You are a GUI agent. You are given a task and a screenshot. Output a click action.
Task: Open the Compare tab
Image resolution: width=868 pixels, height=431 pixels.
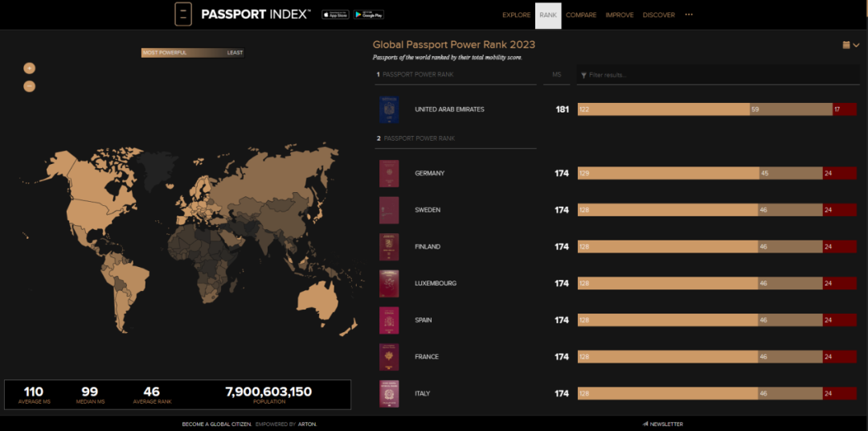581,15
